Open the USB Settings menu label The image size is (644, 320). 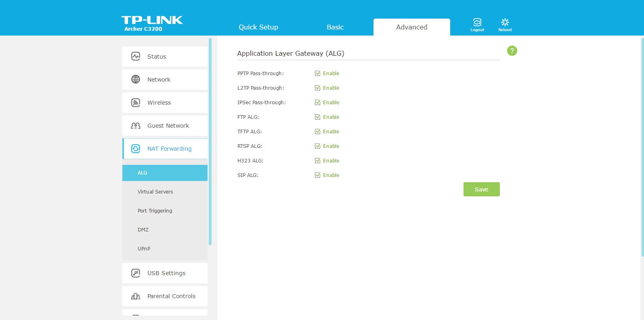(166, 273)
